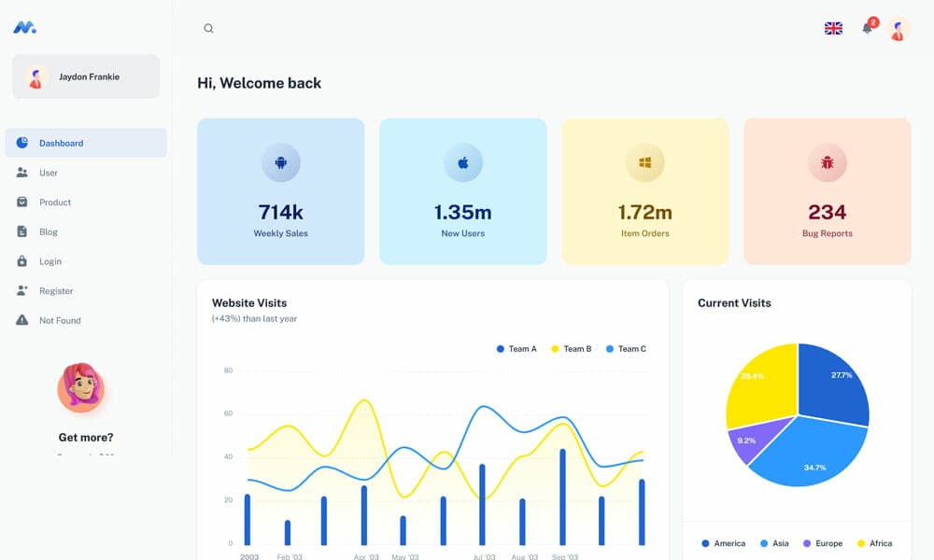Expand the Jaydon Frankie account panel
Viewport: 934px width, 560px height.
point(85,77)
